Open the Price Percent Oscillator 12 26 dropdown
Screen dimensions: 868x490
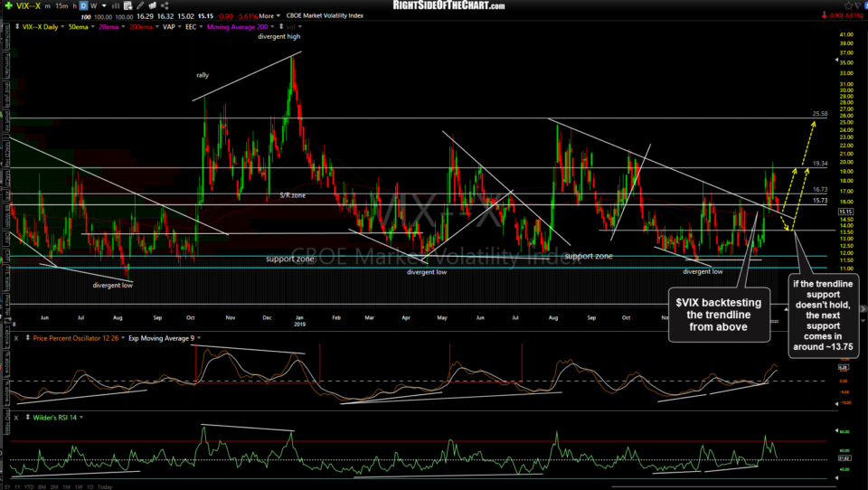122,338
